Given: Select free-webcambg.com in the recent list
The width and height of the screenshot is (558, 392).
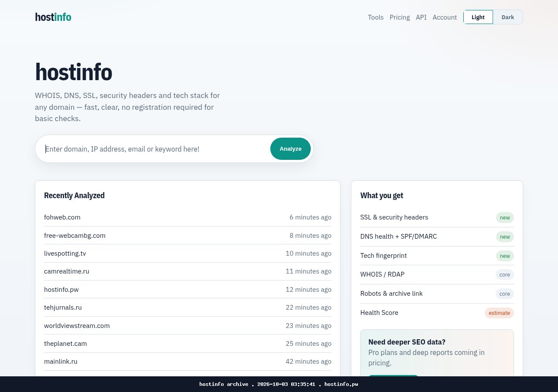Looking at the screenshot, I should click(x=75, y=236).
